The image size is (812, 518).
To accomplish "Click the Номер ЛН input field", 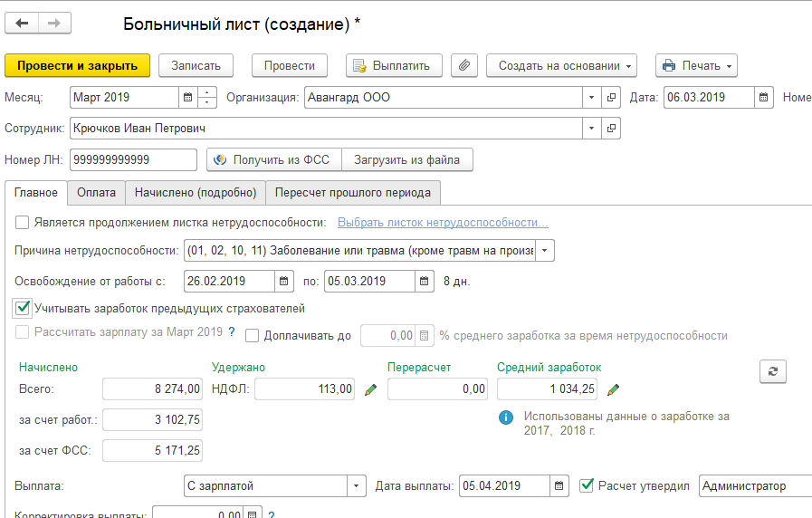I will tap(133, 160).
